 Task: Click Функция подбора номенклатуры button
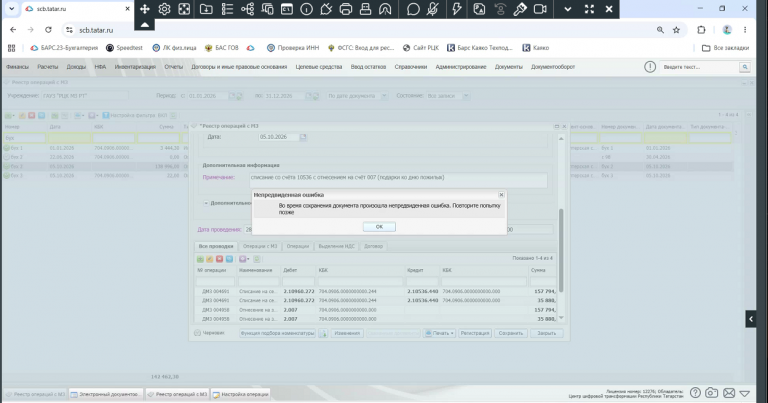277,333
